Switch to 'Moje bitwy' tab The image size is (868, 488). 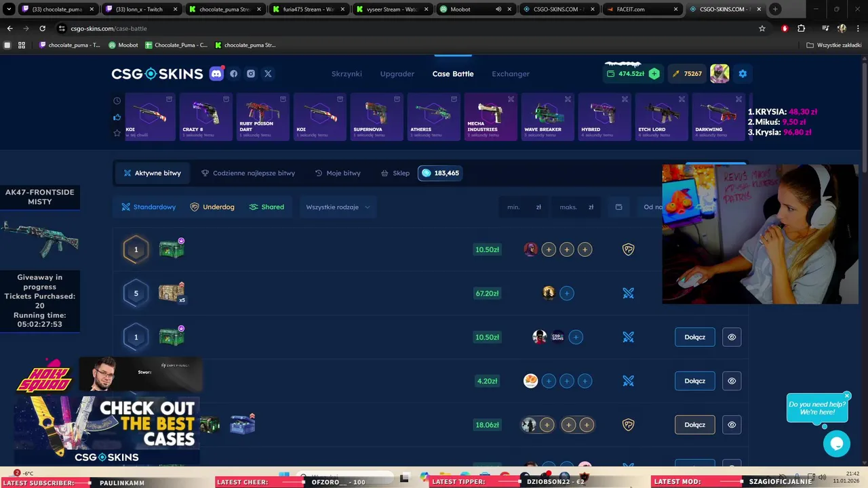click(338, 174)
